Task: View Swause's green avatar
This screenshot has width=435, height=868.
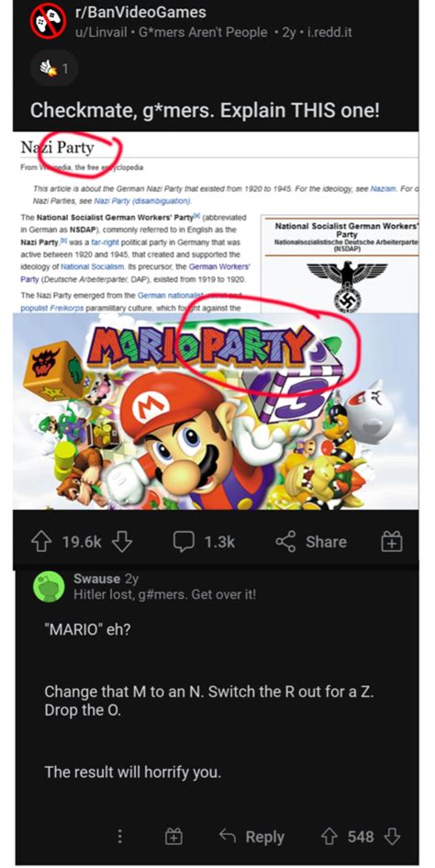Action: click(50, 586)
